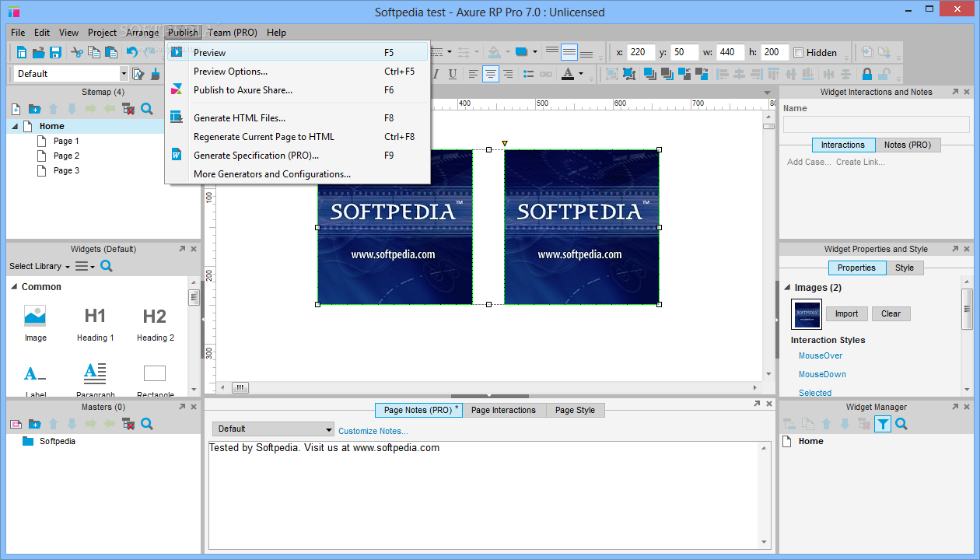The height and width of the screenshot is (560, 980).
Task: Select the Heading 2 widget
Action: [155, 323]
